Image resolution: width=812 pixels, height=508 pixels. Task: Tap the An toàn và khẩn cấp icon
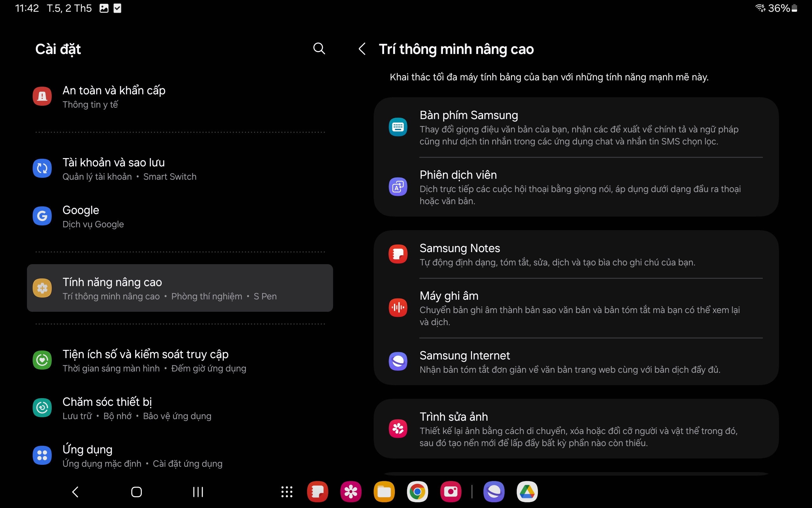pyautogui.click(x=42, y=97)
